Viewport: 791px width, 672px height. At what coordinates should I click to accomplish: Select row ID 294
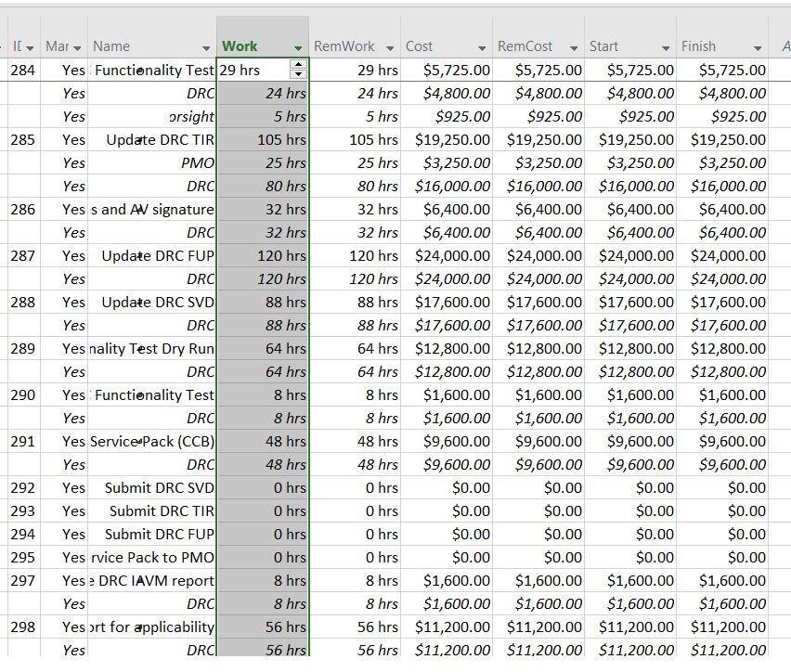click(x=23, y=534)
